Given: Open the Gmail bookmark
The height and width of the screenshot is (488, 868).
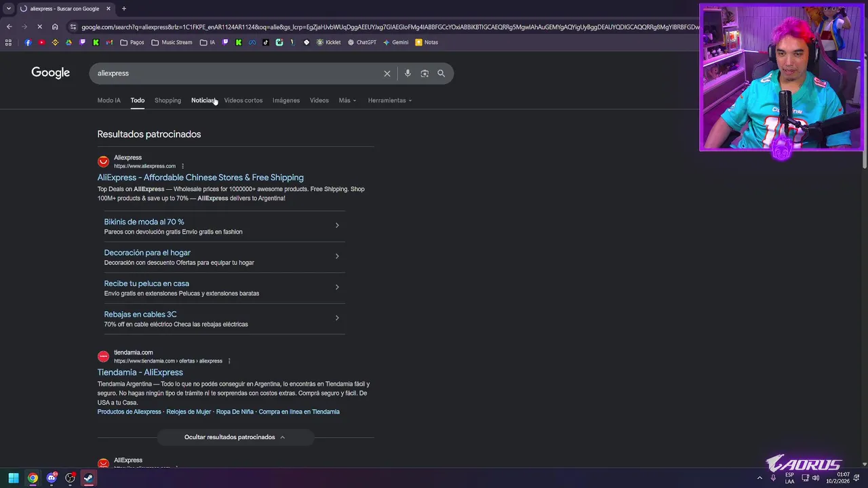Looking at the screenshot, I should (x=109, y=42).
